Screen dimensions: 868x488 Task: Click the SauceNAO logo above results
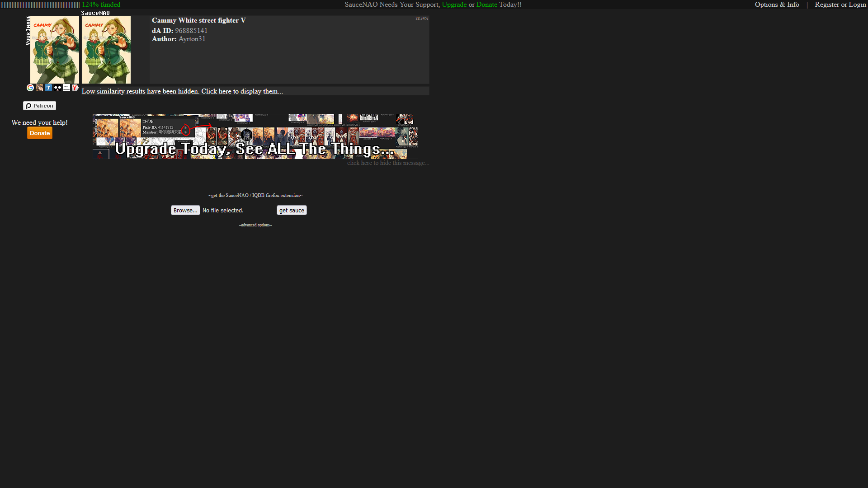click(95, 13)
